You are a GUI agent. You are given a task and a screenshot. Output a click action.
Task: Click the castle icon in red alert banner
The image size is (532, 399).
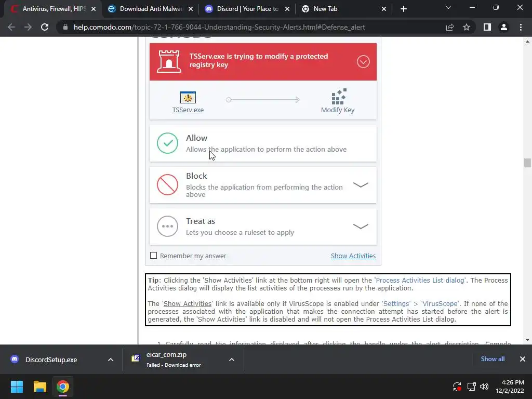coord(169,61)
